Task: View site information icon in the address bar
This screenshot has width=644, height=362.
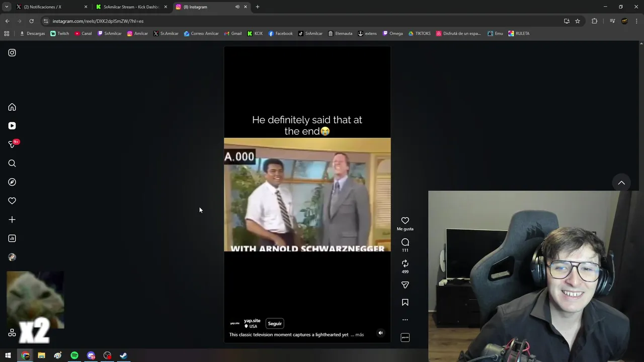Action: point(46,21)
